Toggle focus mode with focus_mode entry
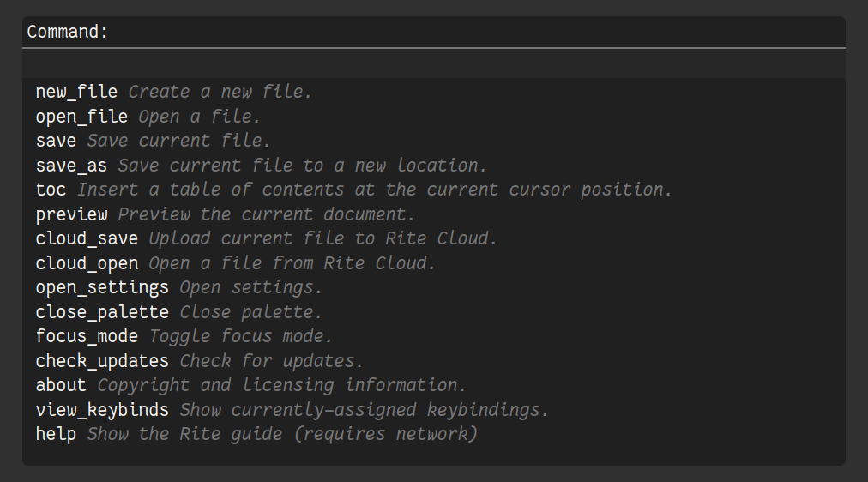The width and height of the screenshot is (868, 482). click(x=87, y=336)
